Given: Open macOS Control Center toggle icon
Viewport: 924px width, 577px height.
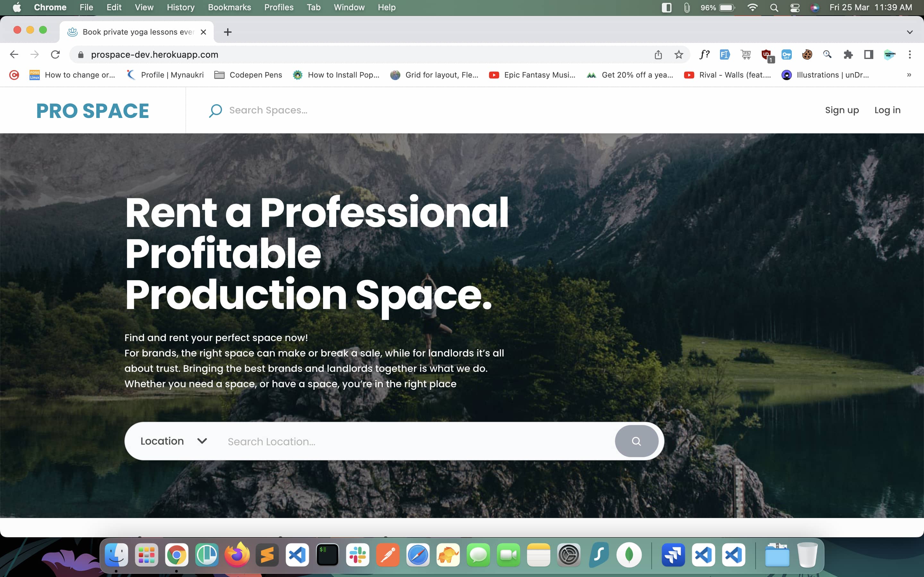Looking at the screenshot, I should pyautogui.click(x=795, y=8).
